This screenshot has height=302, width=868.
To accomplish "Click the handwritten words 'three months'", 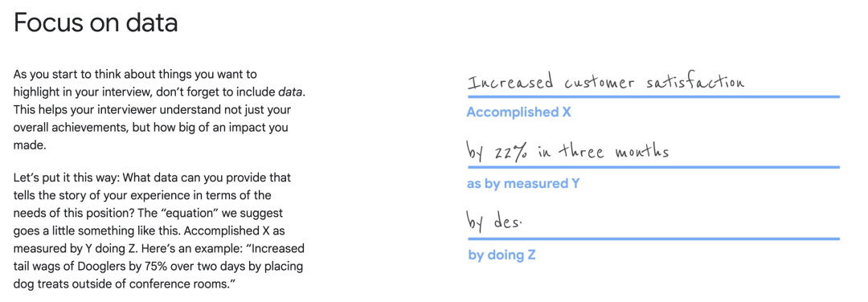I will (611, 152).
